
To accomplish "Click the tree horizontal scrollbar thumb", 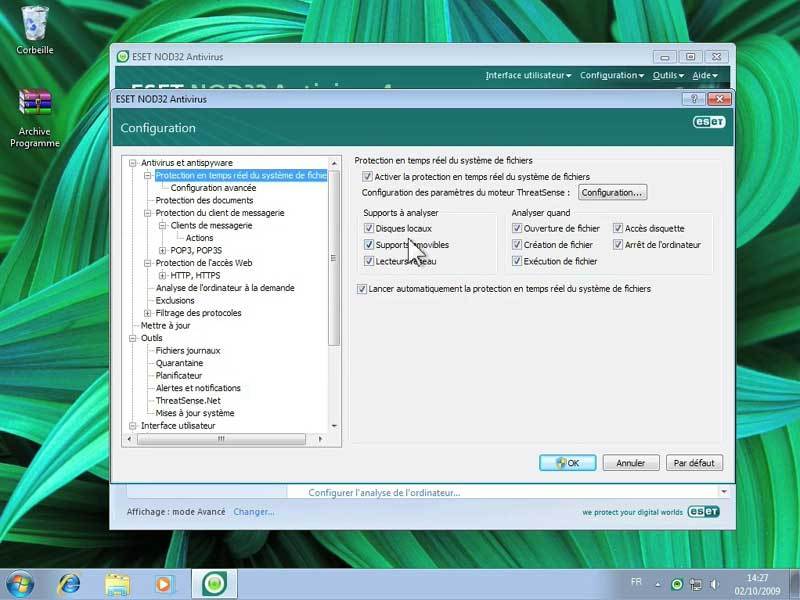I will point(221,439).
